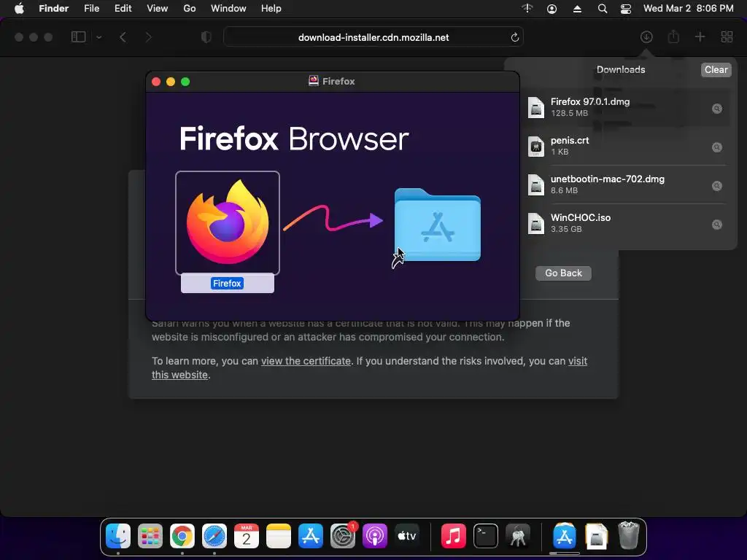Reveal the 1 KB .crt file in Finder

tap(717, 147)
